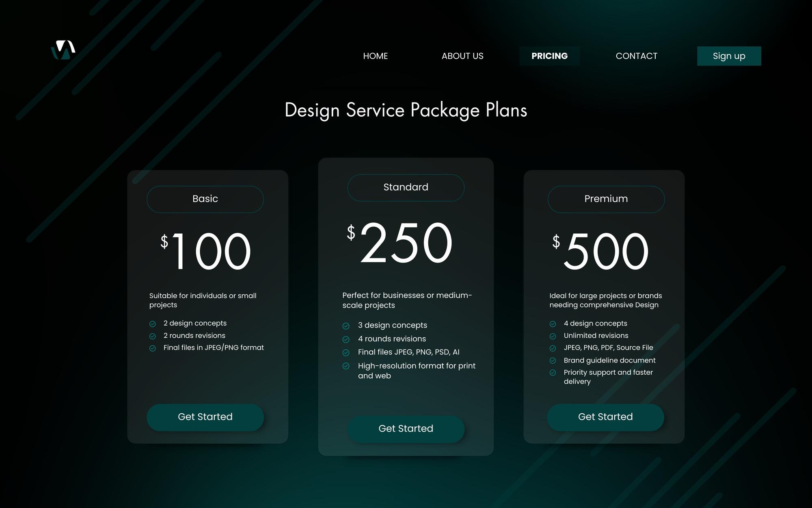812x508 pixels.
Task: Click check icon beside 3 design concepts
Action: coord(346,326)
